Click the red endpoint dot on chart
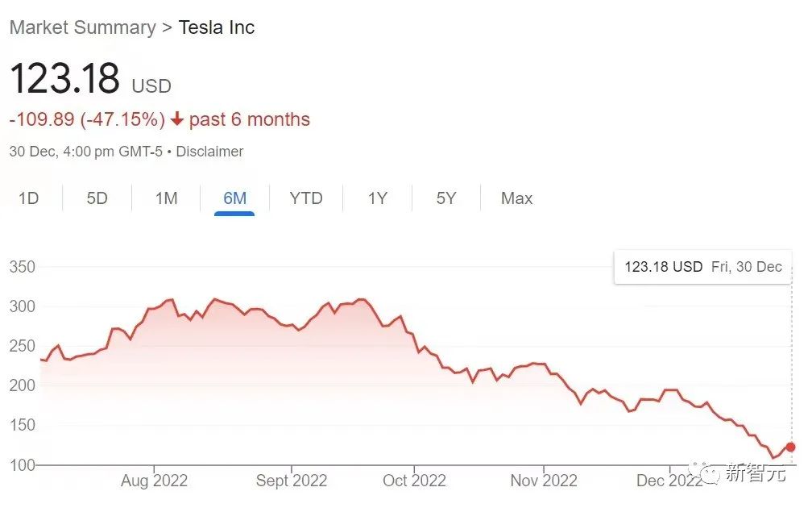 (790, 447)
